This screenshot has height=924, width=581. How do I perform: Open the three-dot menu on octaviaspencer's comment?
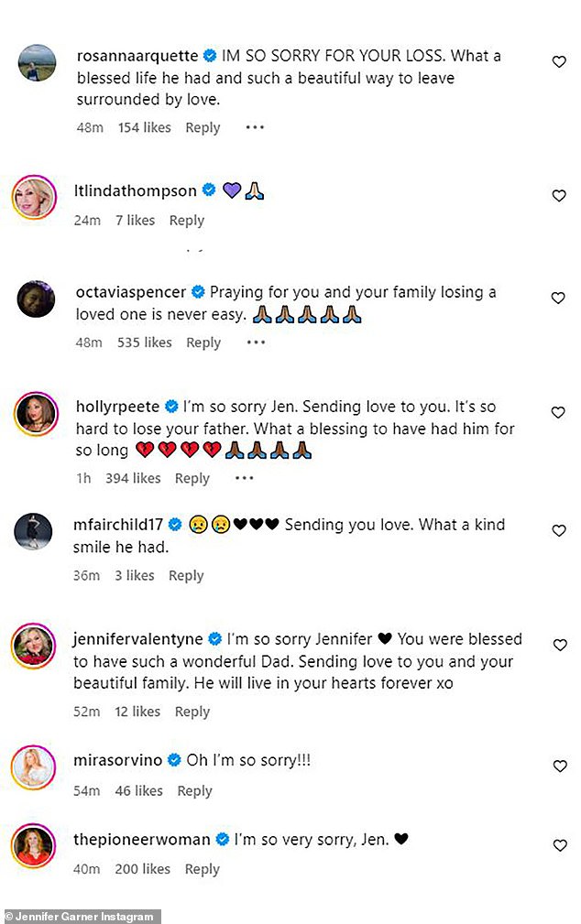[x=255, y=342]
